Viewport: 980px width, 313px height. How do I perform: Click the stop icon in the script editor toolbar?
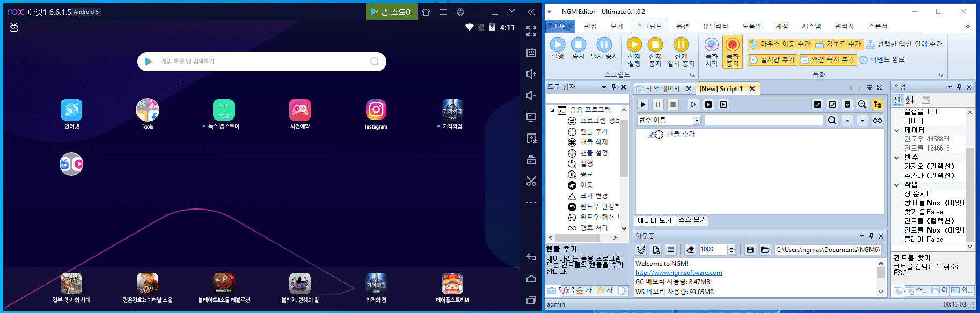673,105
